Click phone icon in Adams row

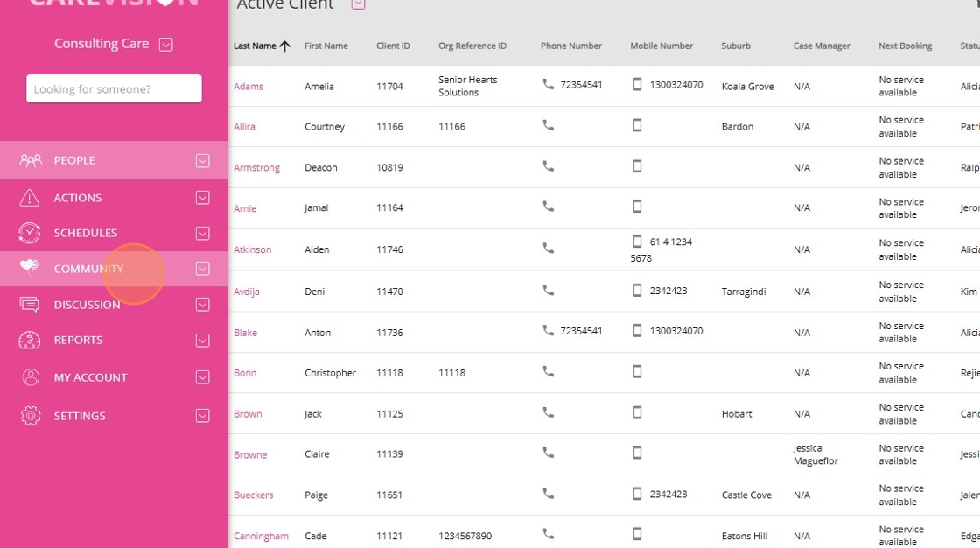coord(548,84)
